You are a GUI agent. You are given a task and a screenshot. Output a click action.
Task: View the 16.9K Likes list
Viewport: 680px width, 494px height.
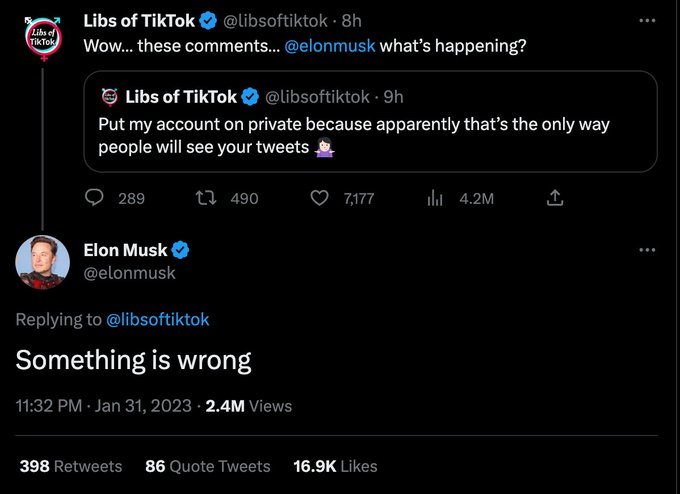click(x=335, y=466)
